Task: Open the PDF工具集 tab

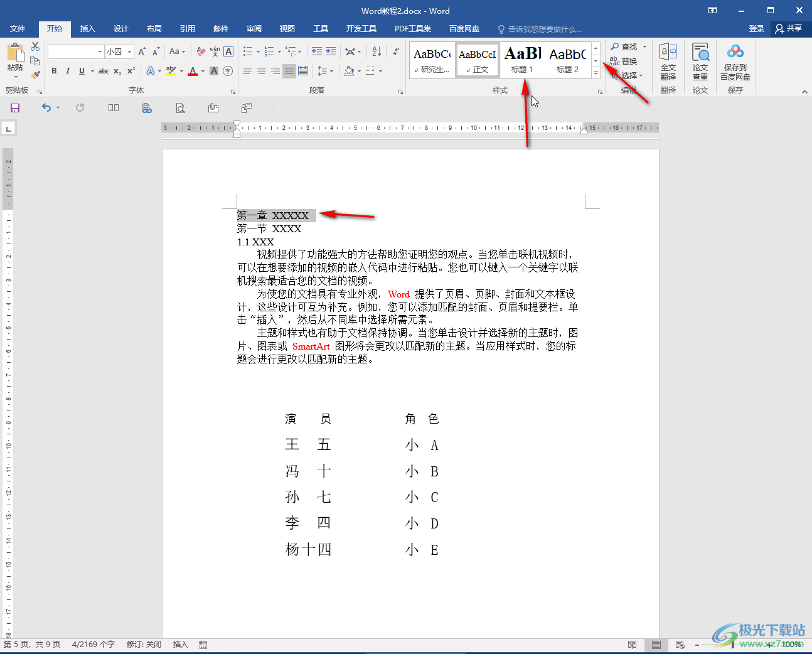Action: (x=413, y=29)
